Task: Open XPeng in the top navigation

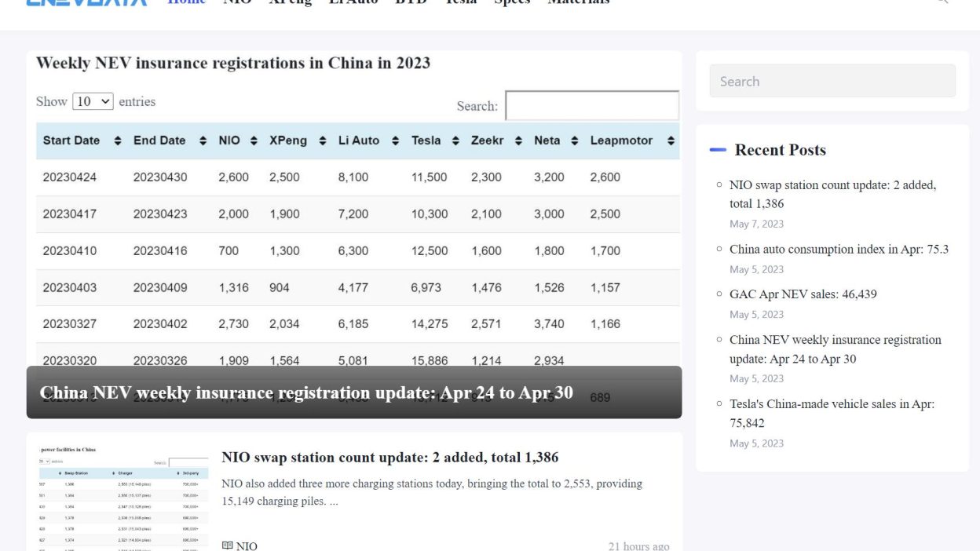Action: point(291,2)
